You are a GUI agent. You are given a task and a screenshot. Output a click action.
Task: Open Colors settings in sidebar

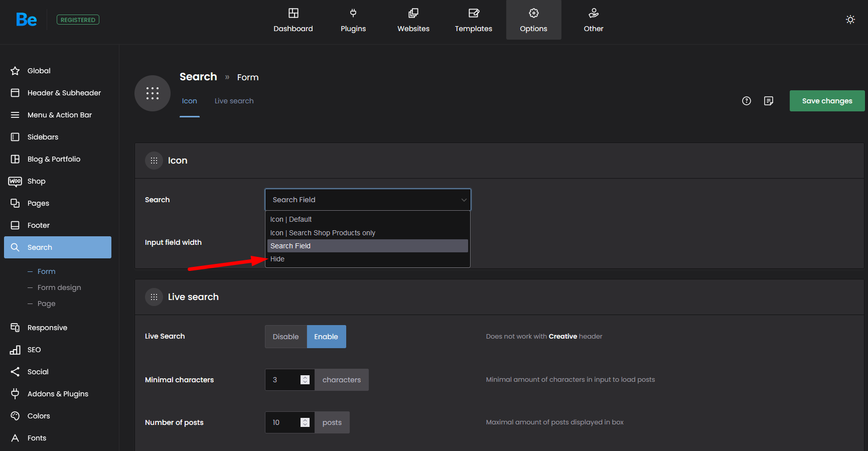(x=58, y=416)
